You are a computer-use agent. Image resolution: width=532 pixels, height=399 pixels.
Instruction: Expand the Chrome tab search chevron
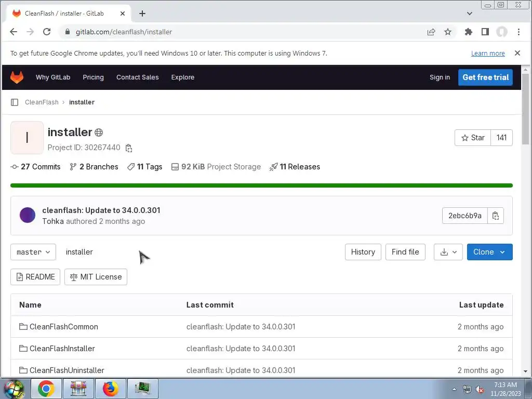[x=470, y=14]
